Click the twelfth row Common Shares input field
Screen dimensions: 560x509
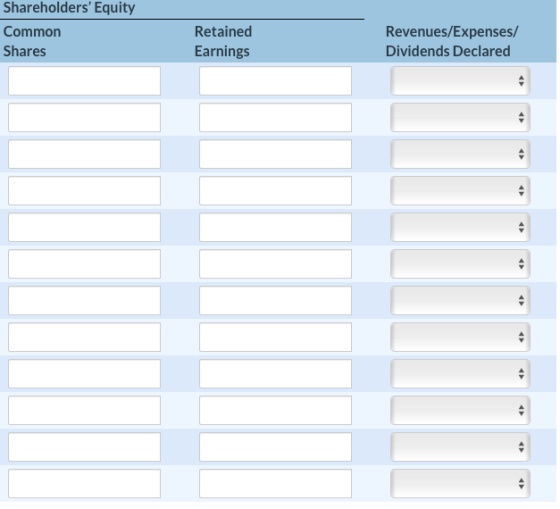click(85, 484)
